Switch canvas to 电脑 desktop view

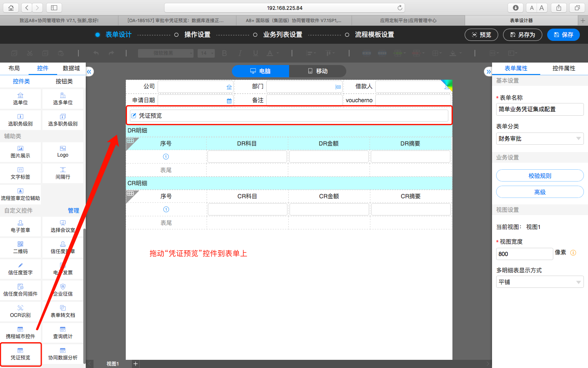click(x=261, y=71)
